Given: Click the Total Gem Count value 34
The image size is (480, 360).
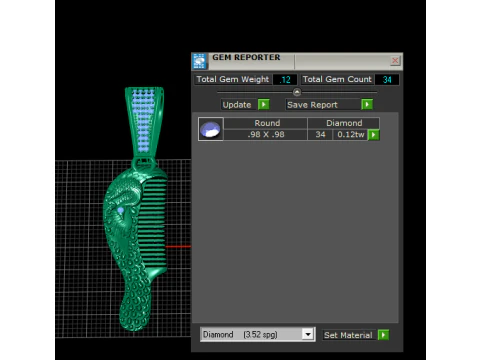Looking at the screenshot, I should pos(387,80).
